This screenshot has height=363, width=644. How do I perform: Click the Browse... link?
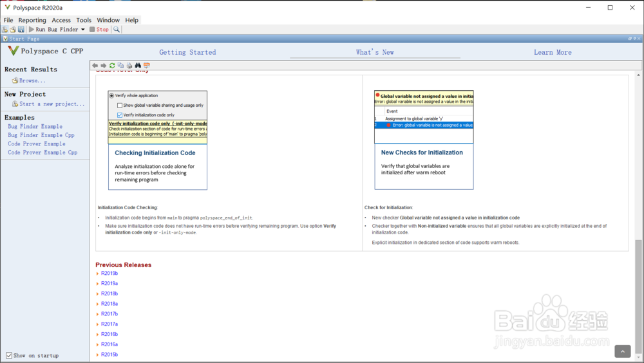pos(32,80)
